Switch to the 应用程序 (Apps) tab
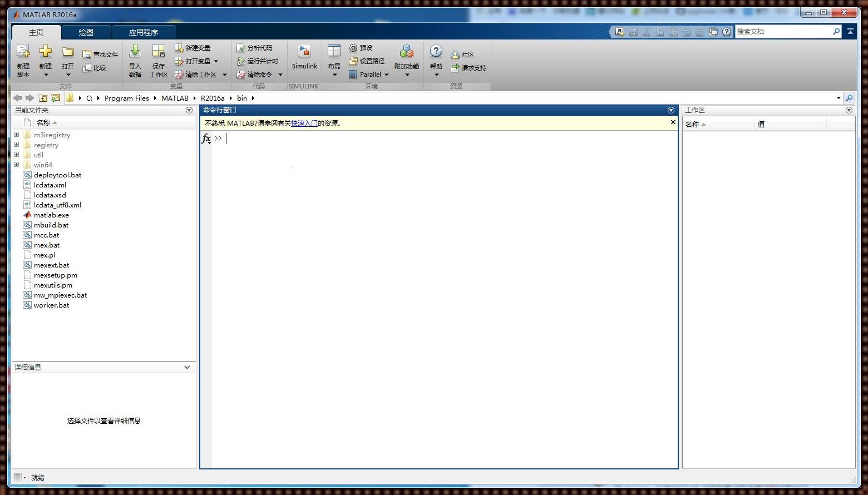This screenshot has height=495, width=868. [x=144, y=32]
